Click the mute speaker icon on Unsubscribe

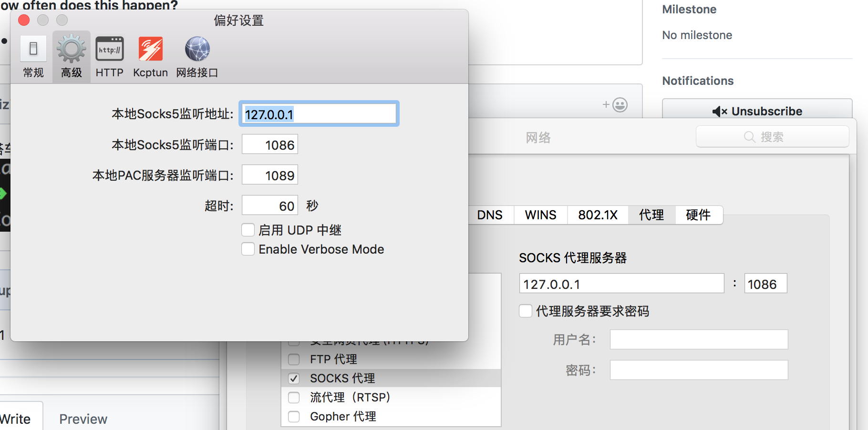pyautogui.click(x=720, y=111)
